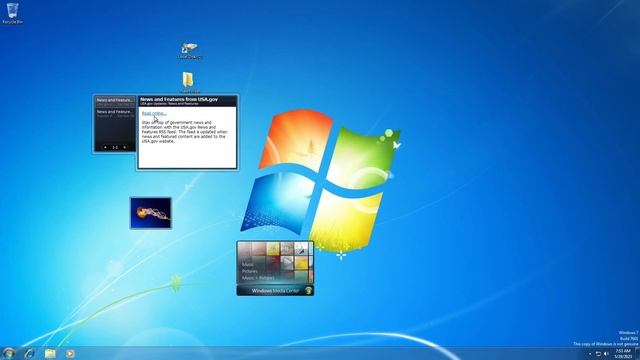Show hidden tray icons arrow
The width and height of the screenshot is (640, 360).
pos(590,354)
